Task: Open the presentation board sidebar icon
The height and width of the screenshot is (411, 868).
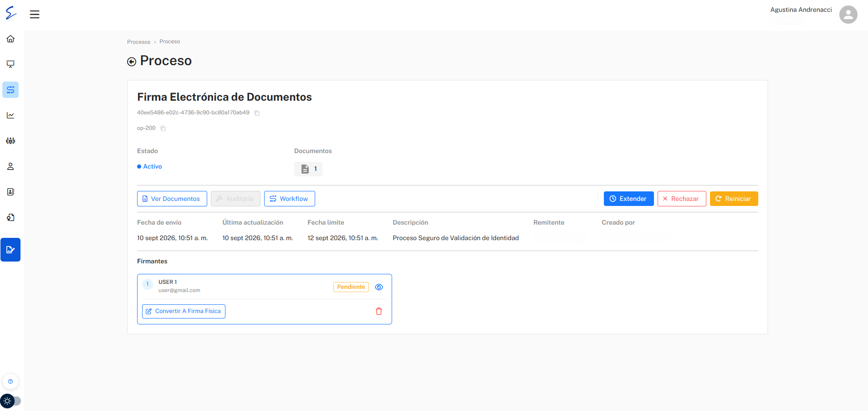Action: coord(10,64)
